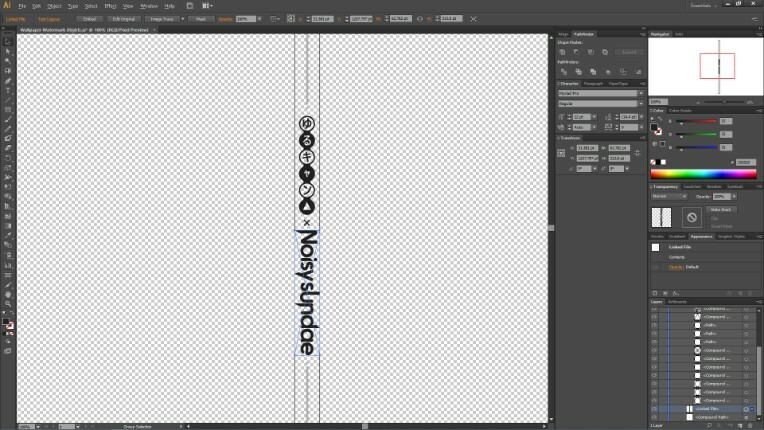Select the Type tool
Image resolution: width=764 pixels, height=430 pixels.
point(7,91)
